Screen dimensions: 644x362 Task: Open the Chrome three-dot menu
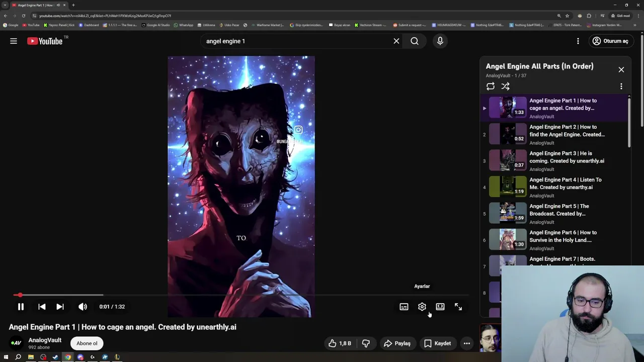tap(637, 16)
